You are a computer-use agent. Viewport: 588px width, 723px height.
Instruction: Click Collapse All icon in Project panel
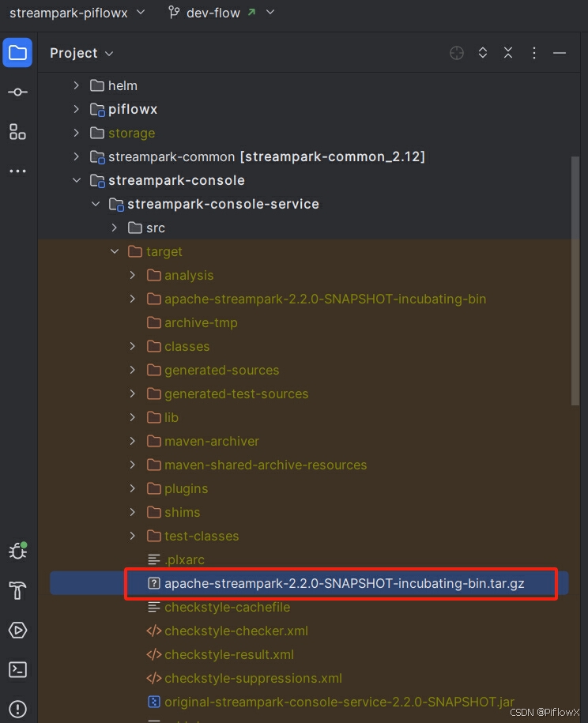click(x=508, y=53)
